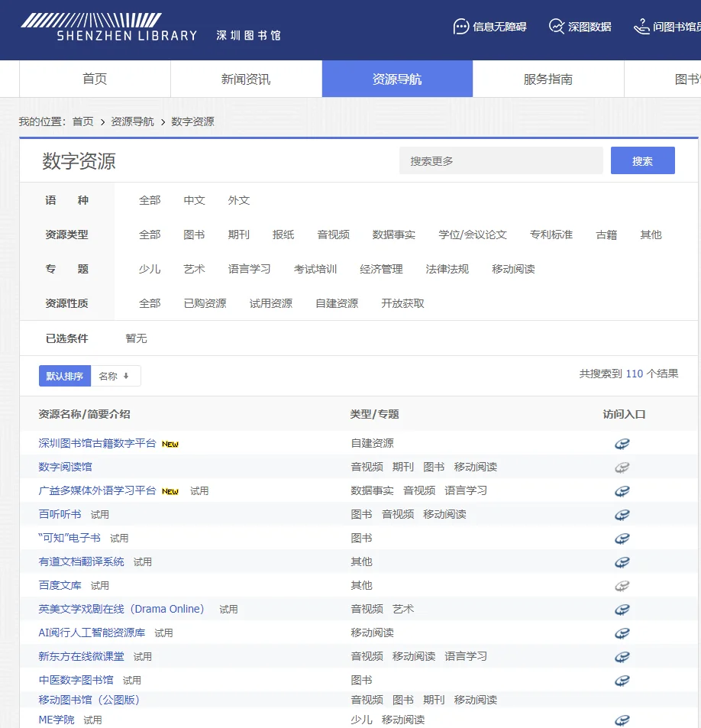The width and height of the screenshot is (701, 728).
Task: Click the 深图数据 chart icon
Action: click(x=556, y=27)
